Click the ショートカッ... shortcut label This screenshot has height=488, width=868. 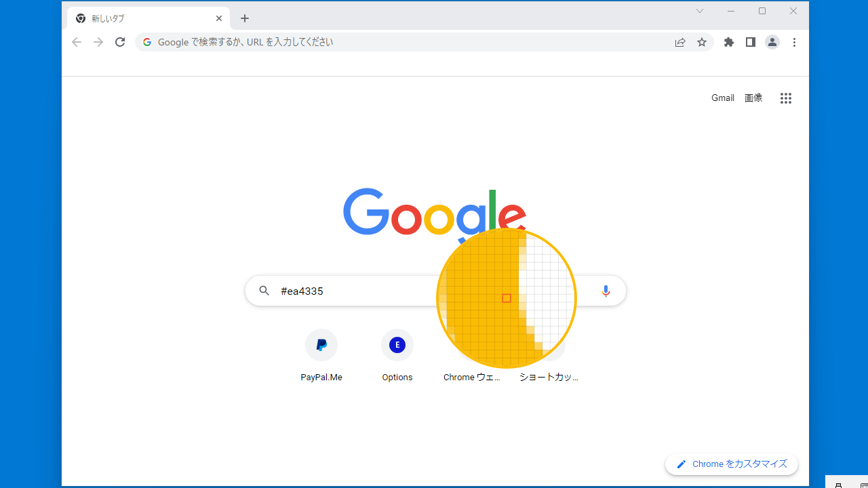[549, 378]
